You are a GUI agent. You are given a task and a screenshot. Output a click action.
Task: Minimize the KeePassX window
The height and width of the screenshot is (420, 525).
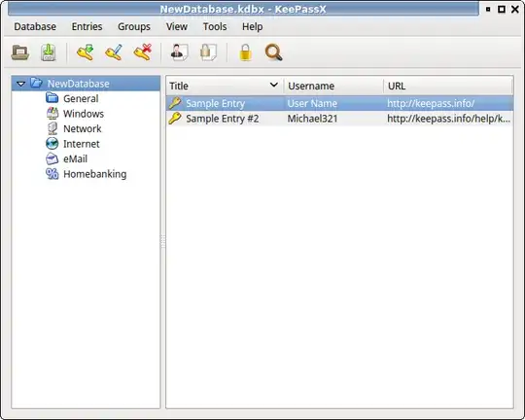[488, 9]
